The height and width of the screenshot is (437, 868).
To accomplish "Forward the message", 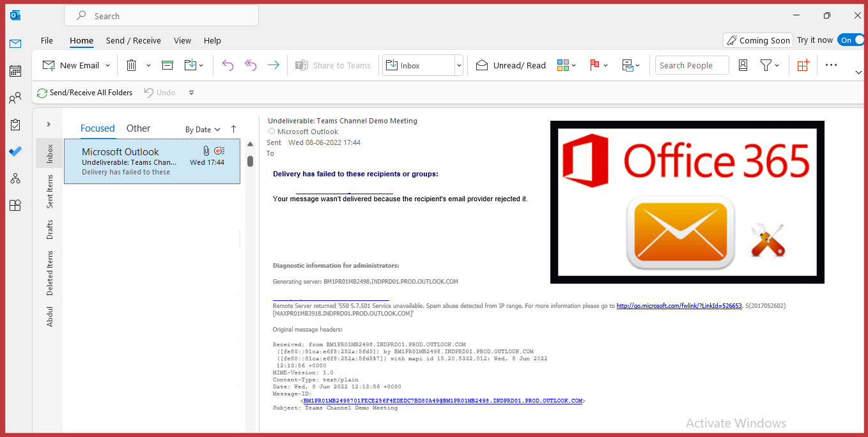I will 273,65.
